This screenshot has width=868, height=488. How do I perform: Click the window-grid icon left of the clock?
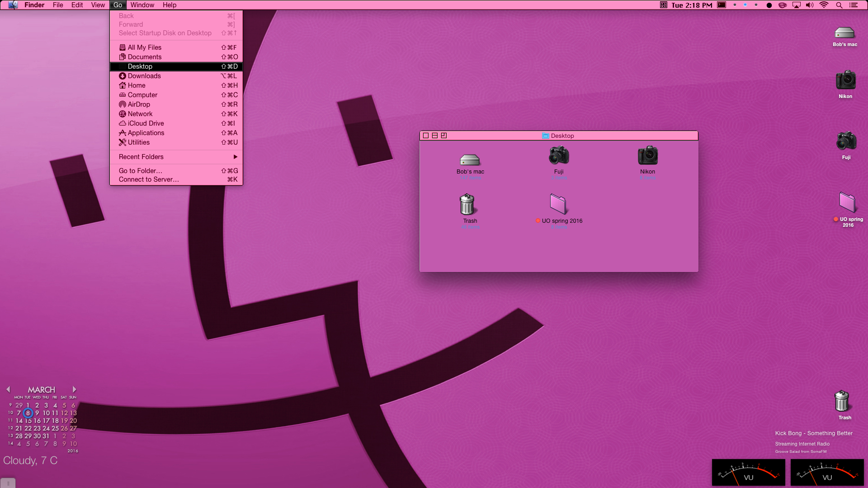(663, 5)
